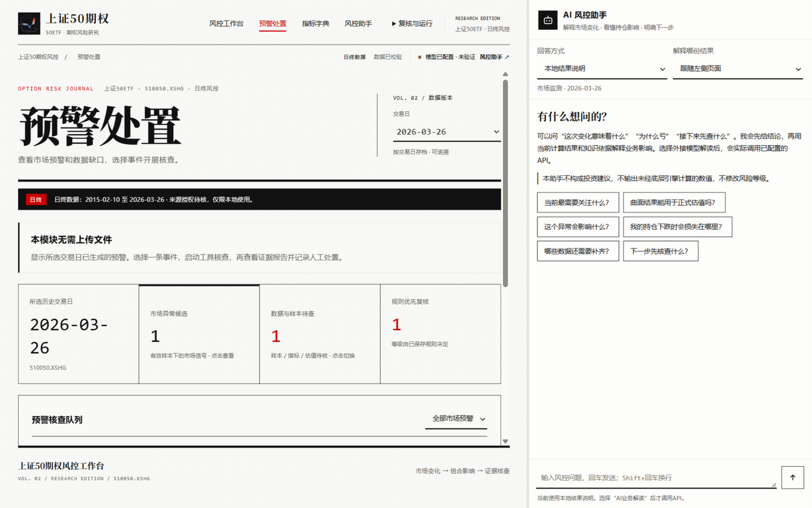Click the 这个异常会影响什么? button
The width and height of the screenshot is (812, 508).
click(x=577, y=227)
